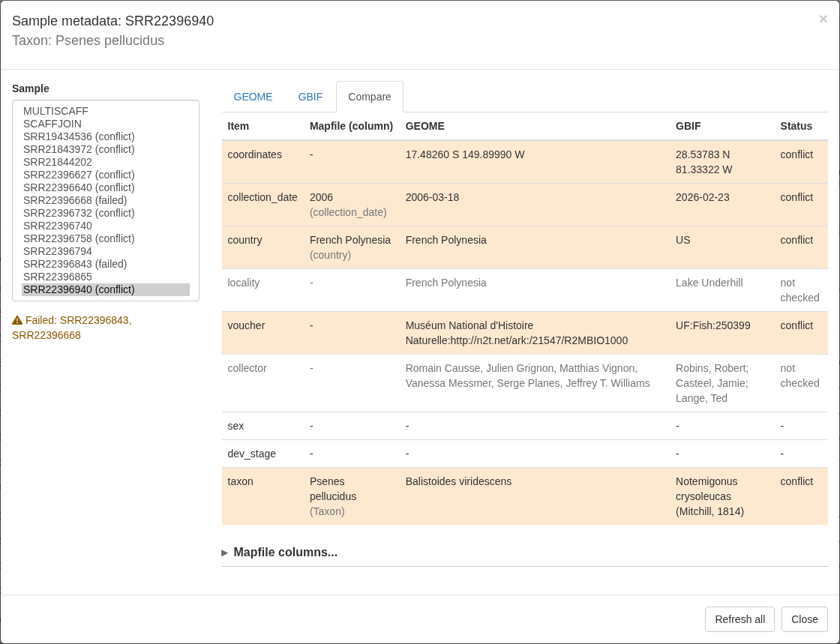Click the country row label
This screenshot has height=644, width=840.
(244, 241)
